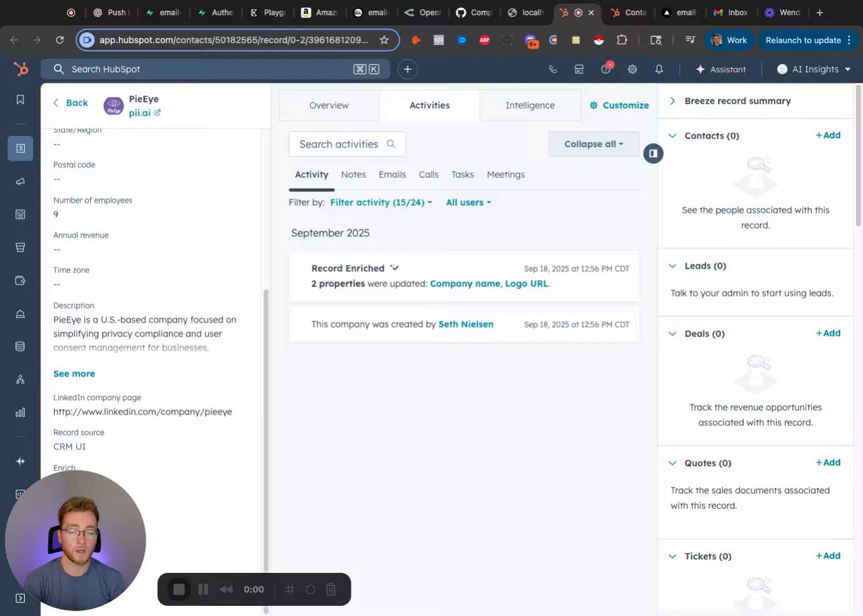Switch to the Overview tab
863x616 pixels.
click(x=329, y=105)
